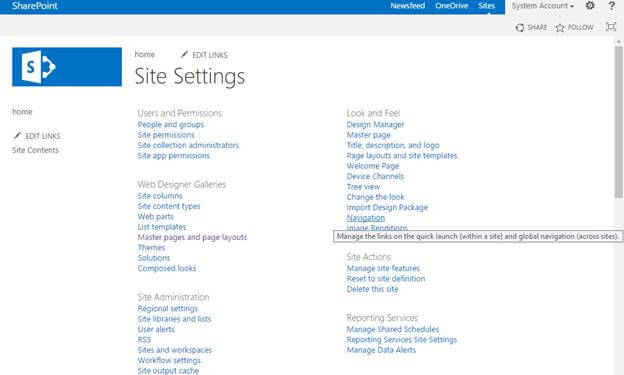The height and width of the screenshot is (375, 624).
Task: Open Site output cache link
Action: click(168, 371)
